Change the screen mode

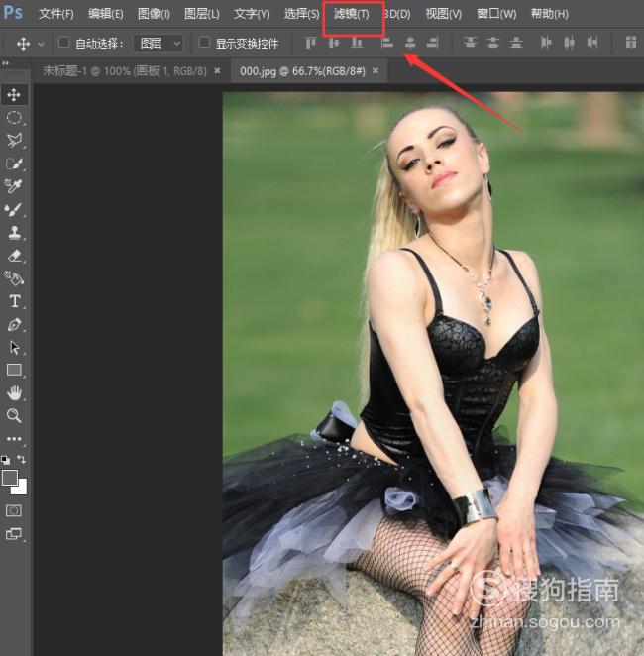click(14, 534)
